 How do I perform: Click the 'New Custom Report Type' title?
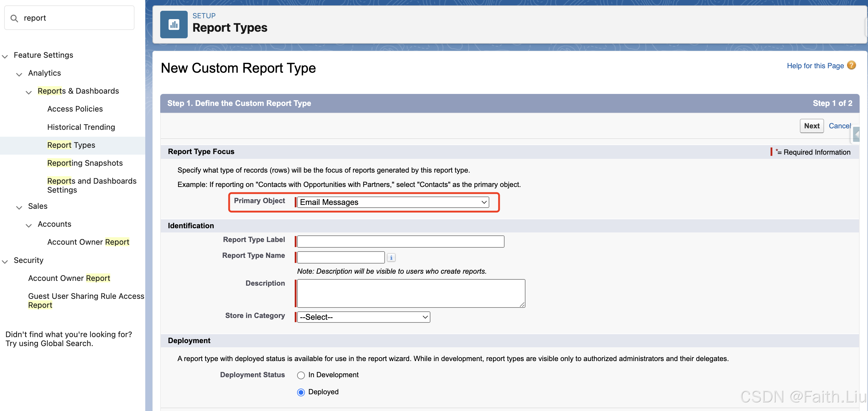[238, 68]
